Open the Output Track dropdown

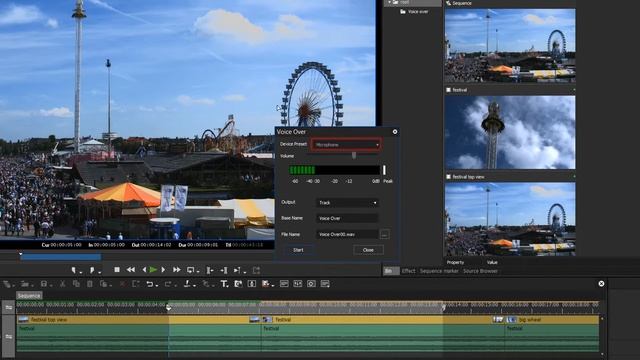(x=347, y=202)
